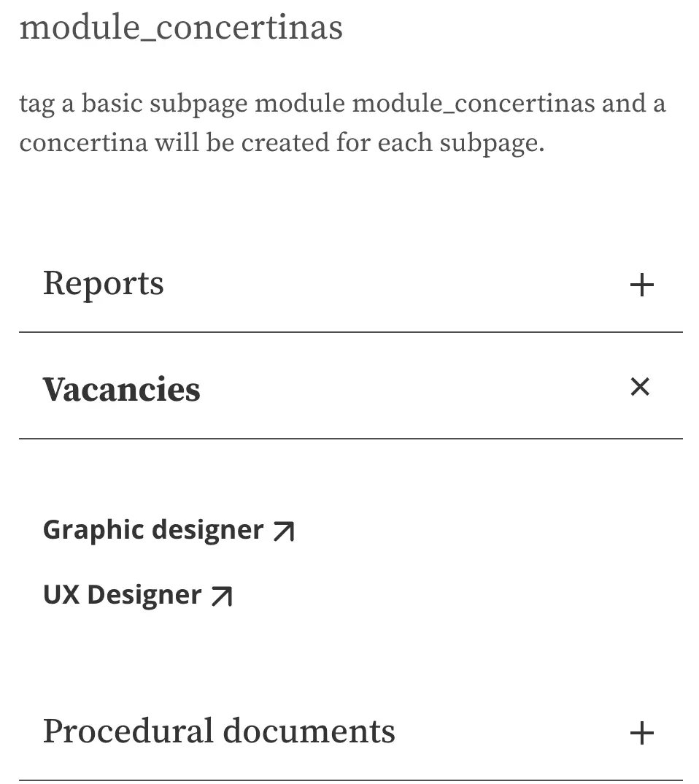Open the Reports concertina title

103,284
